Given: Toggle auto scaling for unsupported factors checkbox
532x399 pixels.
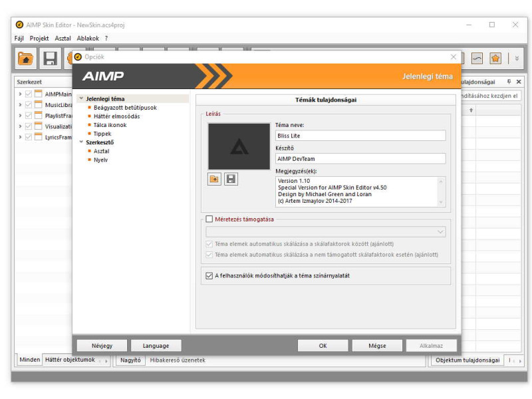Looking at the screenshot, I should tap(209, 255).
